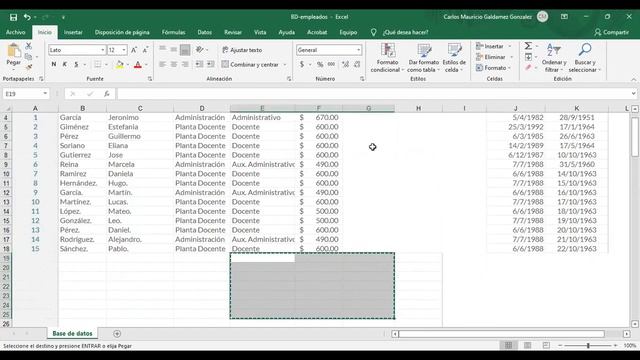Open the font size dropdown
640x360 pixels.
click(x=124, y=50)
